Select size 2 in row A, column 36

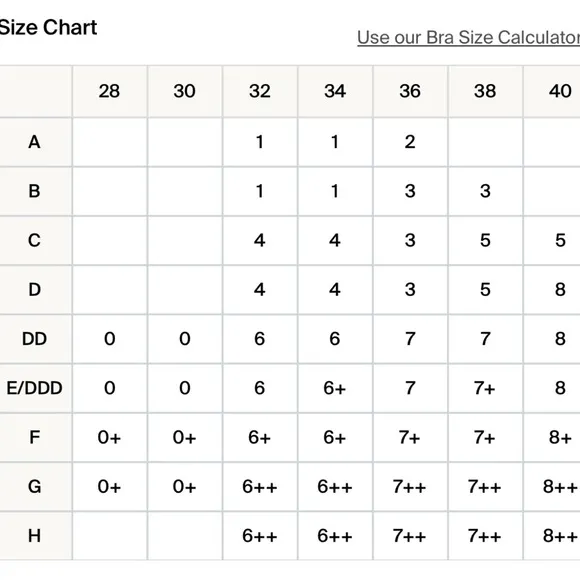click(x=410, y=142)
